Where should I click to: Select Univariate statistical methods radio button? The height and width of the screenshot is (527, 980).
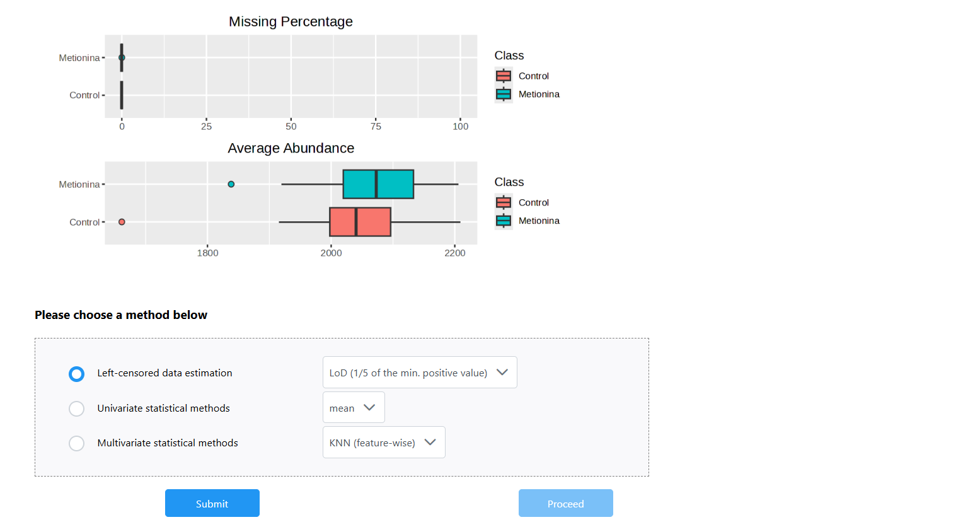tap(76, 408)
